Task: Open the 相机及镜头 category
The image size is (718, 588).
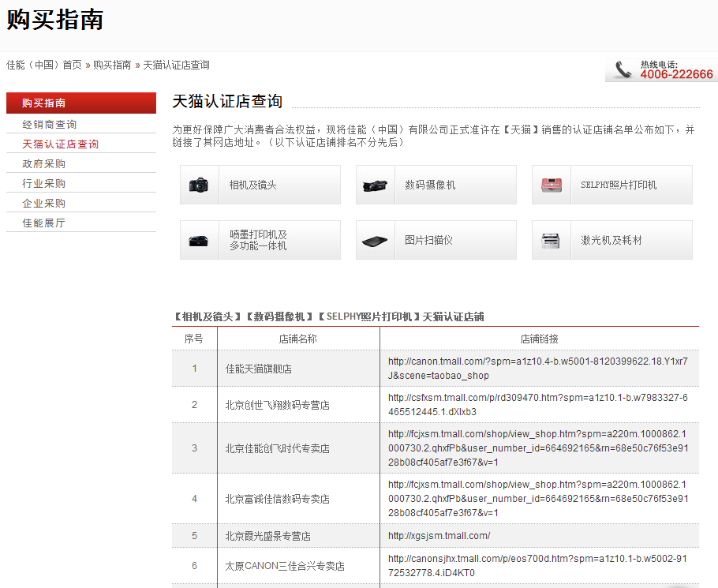Action: click(260, 185)
